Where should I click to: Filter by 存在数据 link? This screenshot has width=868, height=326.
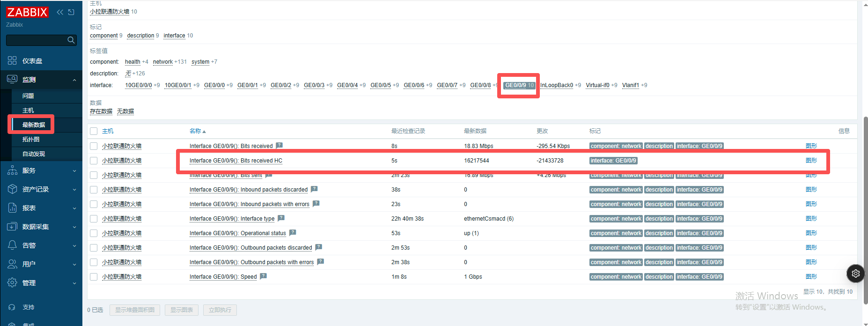(x=101, y=111)
